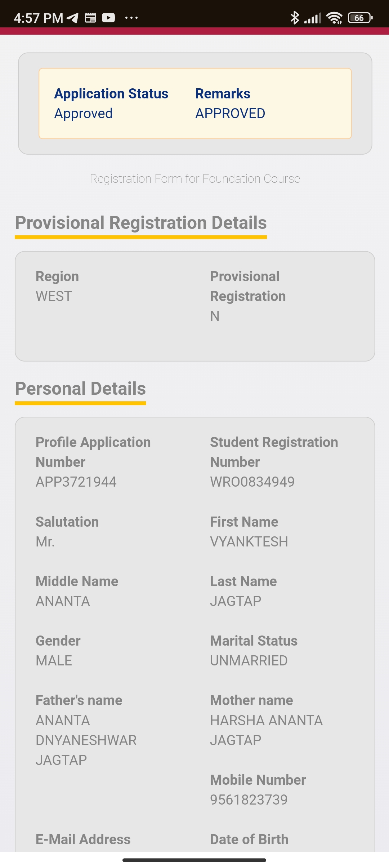Tap the home gesture bar at bottom
The image size is (389, 868).
[194, 860]
